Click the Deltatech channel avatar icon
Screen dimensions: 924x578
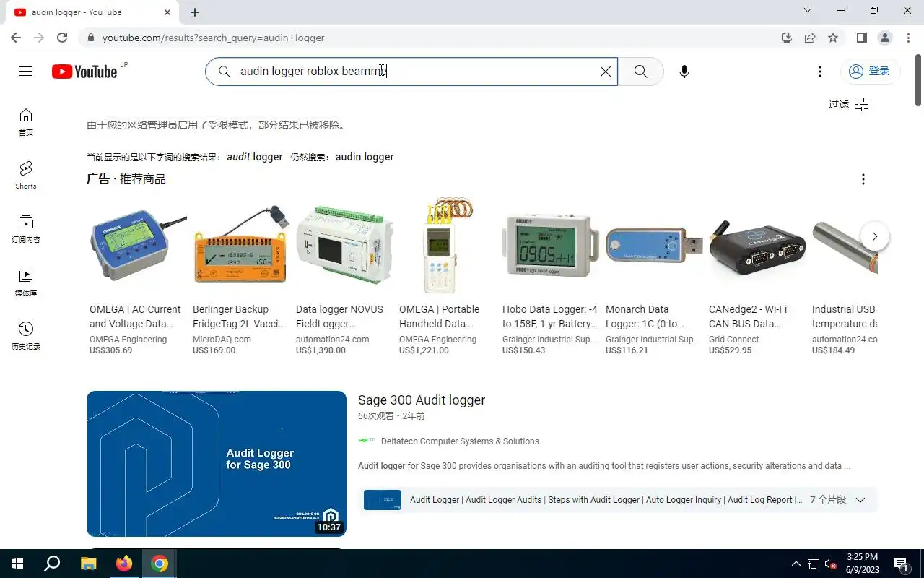coord(367,441)
